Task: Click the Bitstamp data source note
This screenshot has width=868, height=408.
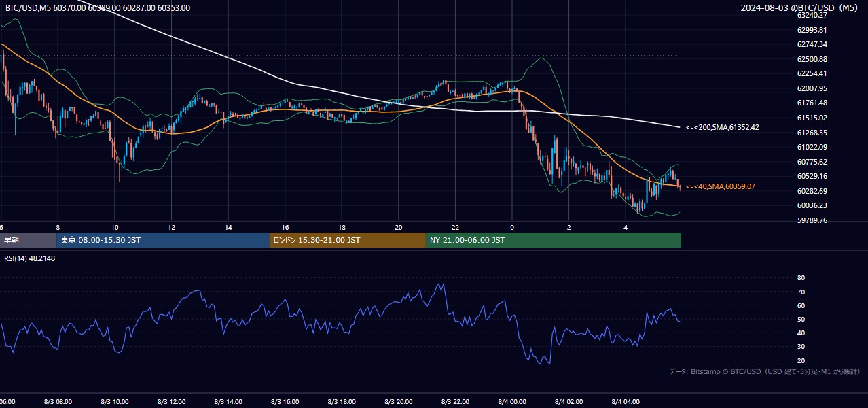Action: tap(765, 371)
